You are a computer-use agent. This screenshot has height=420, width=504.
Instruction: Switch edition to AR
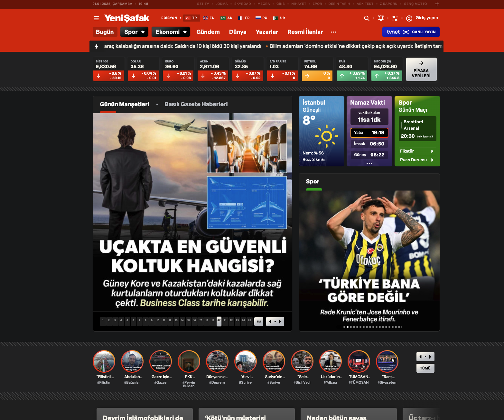point(227,18)
